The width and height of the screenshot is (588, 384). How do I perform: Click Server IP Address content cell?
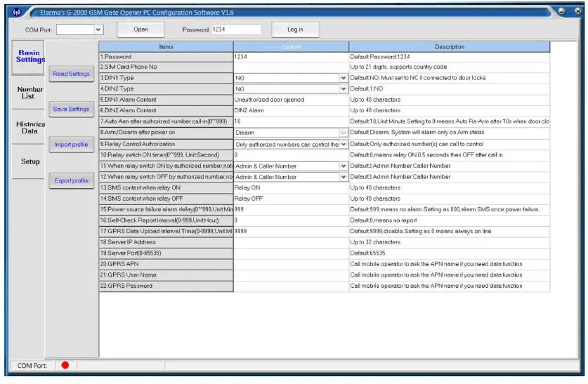(x=291, y=242)
